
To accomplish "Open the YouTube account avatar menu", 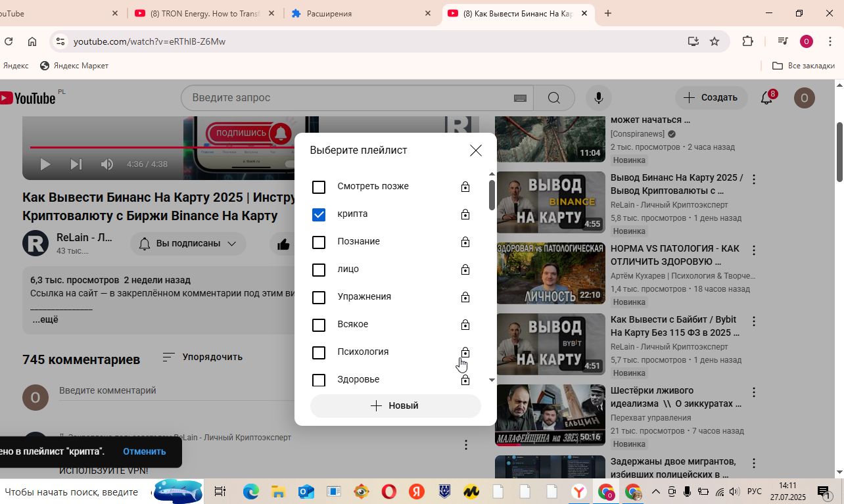I will [x=805, y=98].
